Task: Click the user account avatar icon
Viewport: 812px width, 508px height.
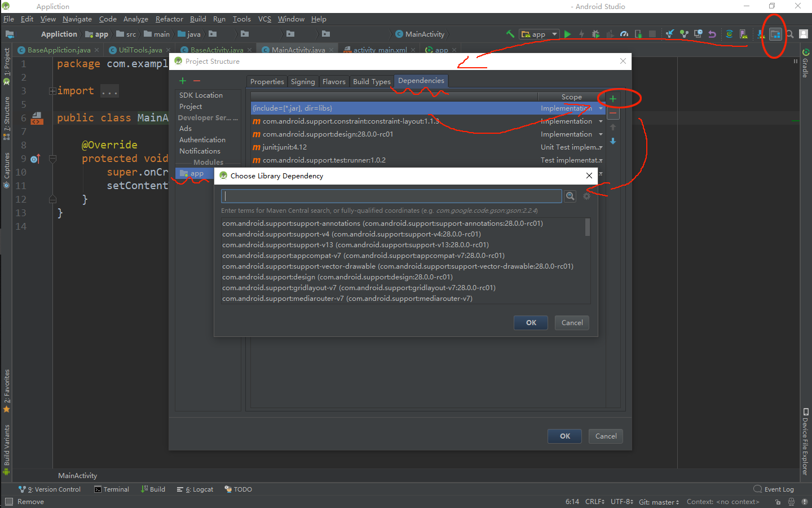Action: pyautogui.click(x=804, y=34)
